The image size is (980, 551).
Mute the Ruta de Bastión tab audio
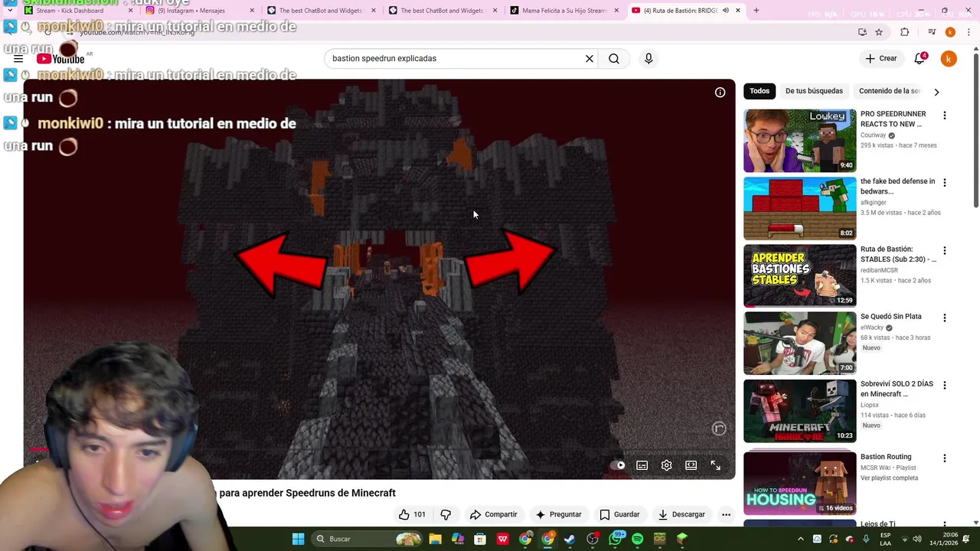coord(725,11)
